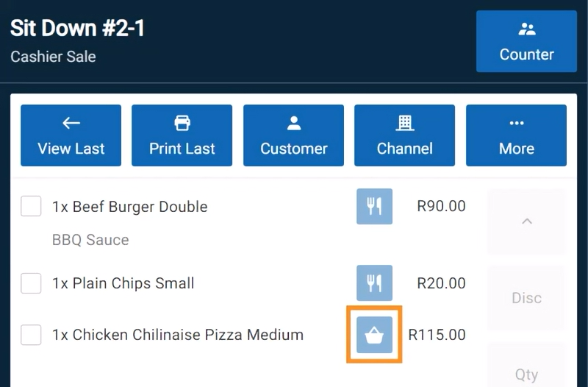Screen dimensions: 588x387
Task: Click the R115.00 pizza price
Action: (x=437, y=335)
